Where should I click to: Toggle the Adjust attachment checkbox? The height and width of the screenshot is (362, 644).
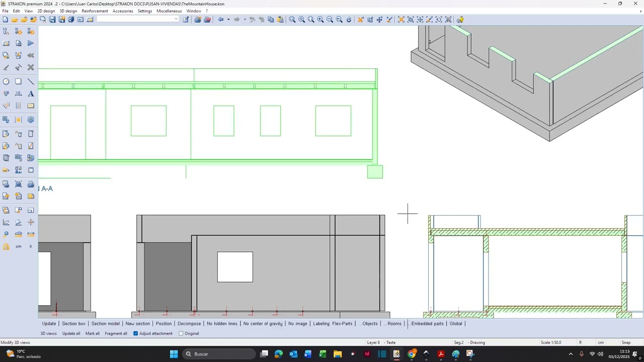tap(136, 333)
